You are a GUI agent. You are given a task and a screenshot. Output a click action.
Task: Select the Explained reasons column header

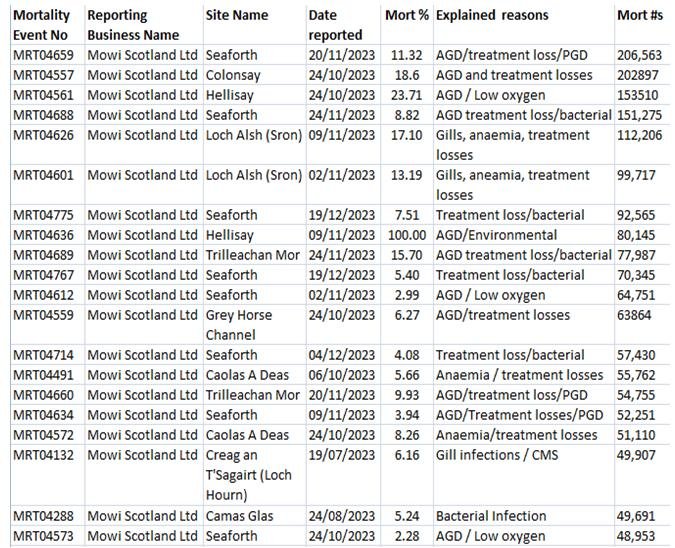point(491,16)
